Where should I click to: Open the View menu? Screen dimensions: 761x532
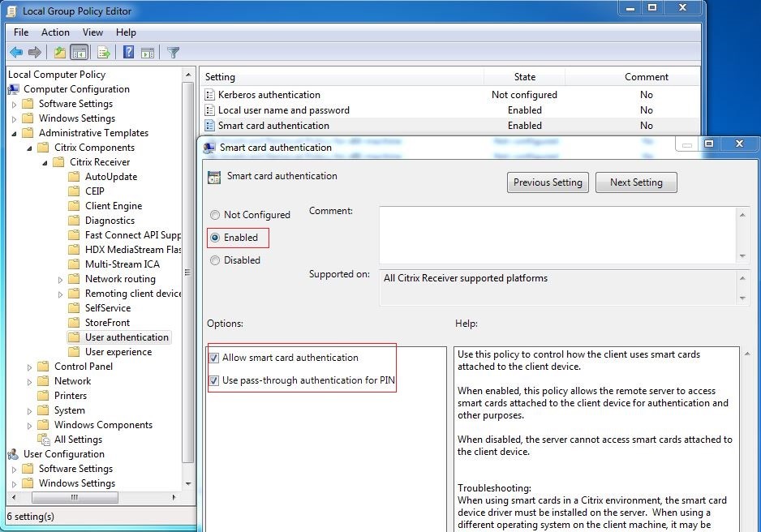pyautogui.click(x=92, y=32)
